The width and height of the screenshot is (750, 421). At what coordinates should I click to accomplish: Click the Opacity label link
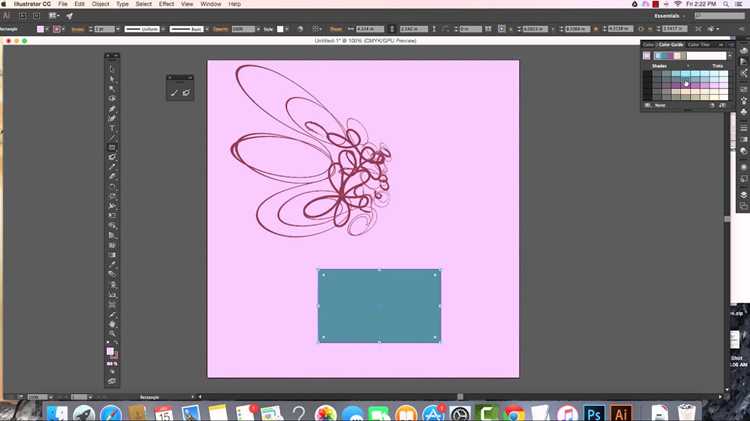221,29
